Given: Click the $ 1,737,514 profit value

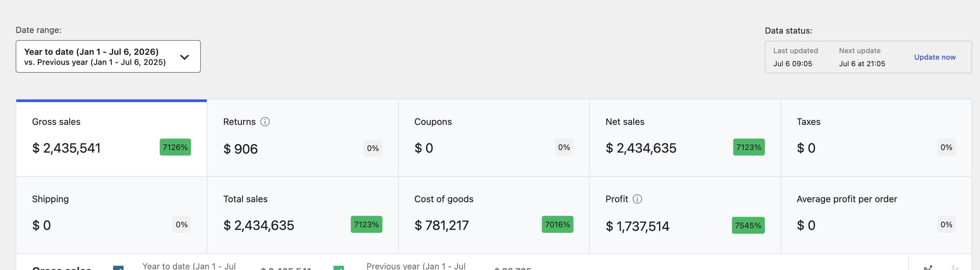Looking at the screenshot, I should (x=637, y=226).
